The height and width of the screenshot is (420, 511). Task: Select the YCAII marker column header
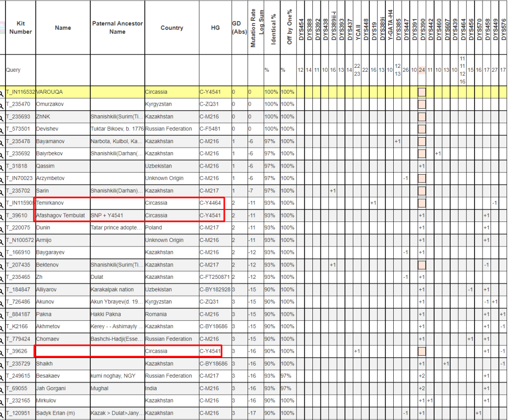tap(357, 32)
